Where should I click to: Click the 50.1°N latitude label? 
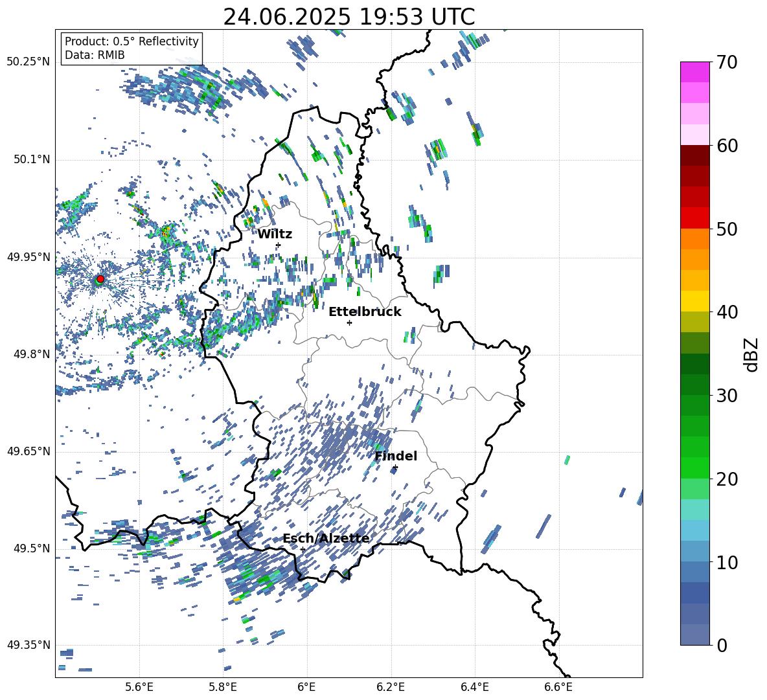[x=31, y=159]
